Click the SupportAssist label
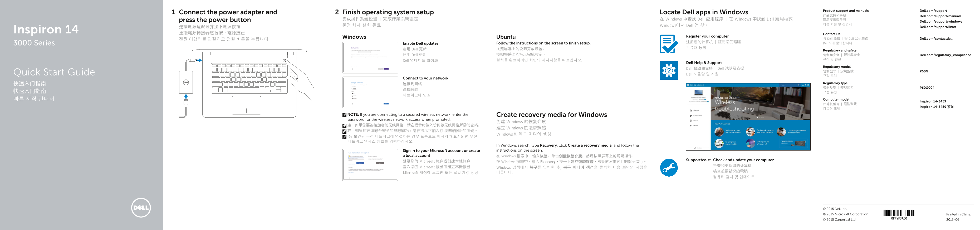Image resolution: width=980 pixels, height=230 pixels. (698, 160)
